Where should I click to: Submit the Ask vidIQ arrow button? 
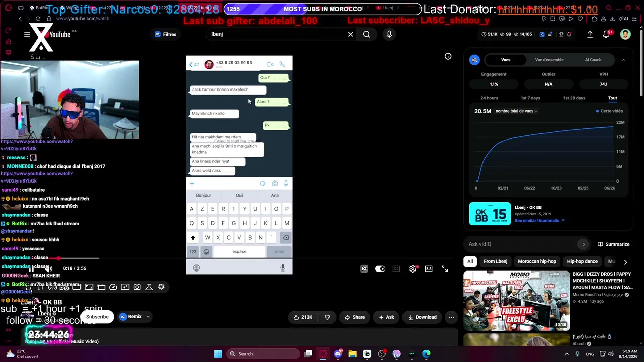[584, 244]
